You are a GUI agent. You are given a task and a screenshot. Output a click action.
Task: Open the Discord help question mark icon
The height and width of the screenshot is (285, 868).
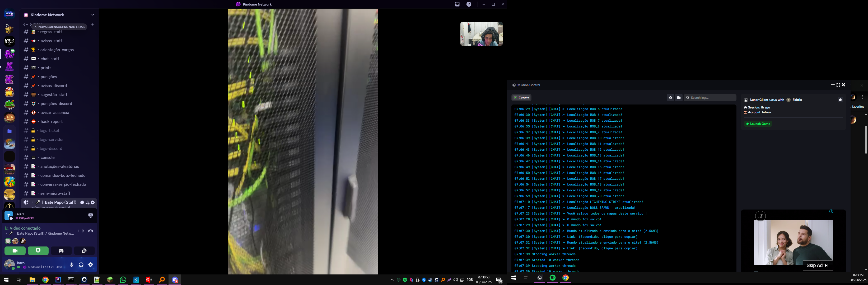tap(469, 4)
